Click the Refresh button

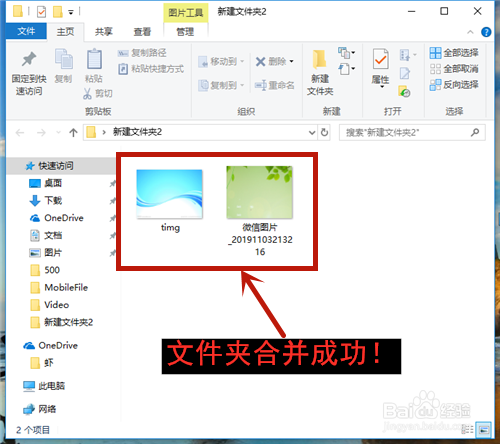(324, 133)
